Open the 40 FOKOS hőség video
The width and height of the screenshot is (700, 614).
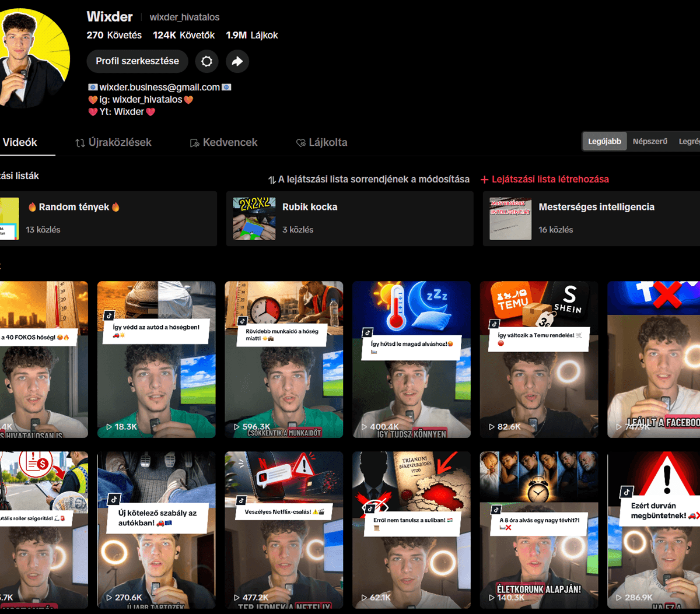coord(44,359)
